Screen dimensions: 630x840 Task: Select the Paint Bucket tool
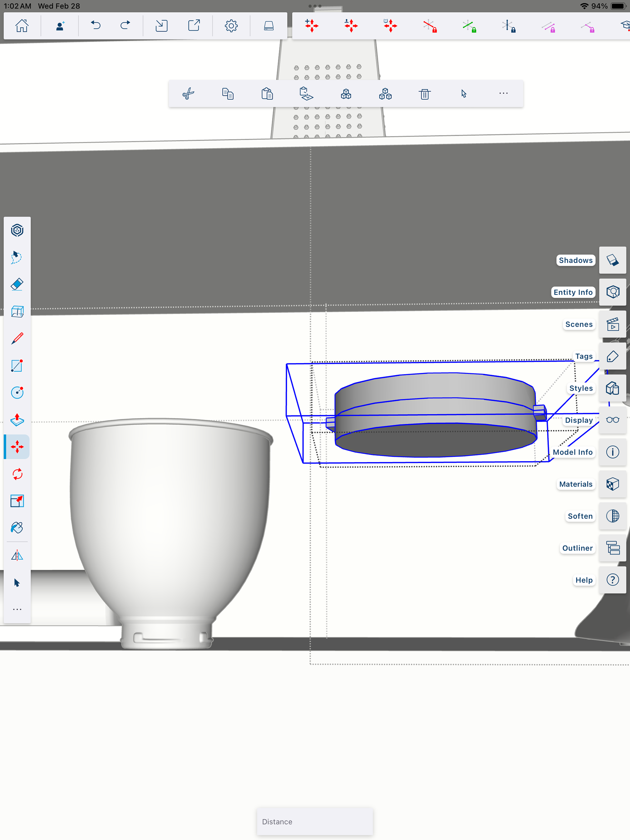(17, 527)
